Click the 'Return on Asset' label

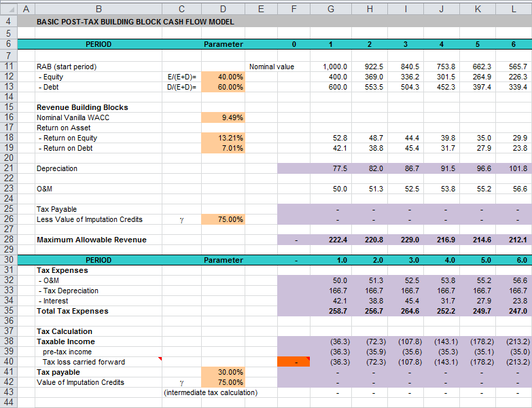click(x=63, y=128)
